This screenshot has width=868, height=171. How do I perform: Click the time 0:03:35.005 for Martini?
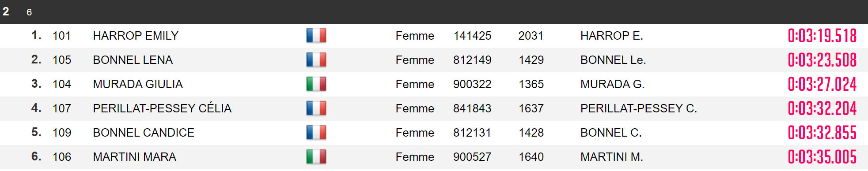[x=822, y=157]
